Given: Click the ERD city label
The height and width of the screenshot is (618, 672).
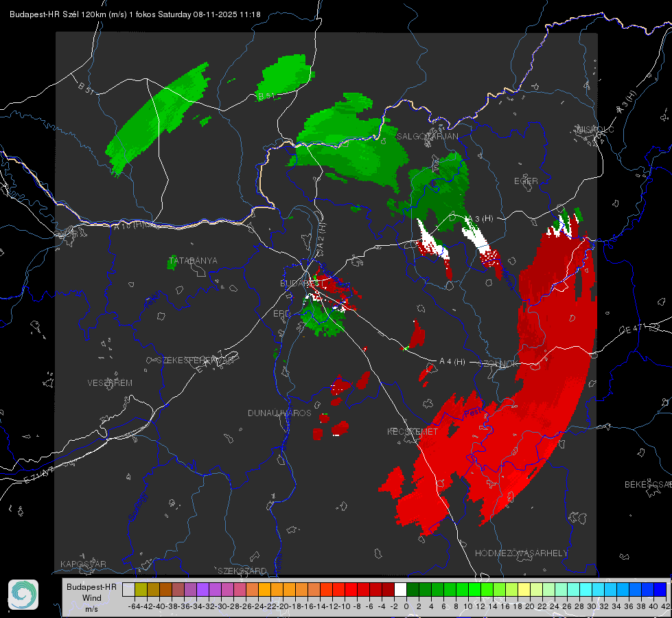Looking at the screenshot, I should point(281,314).
